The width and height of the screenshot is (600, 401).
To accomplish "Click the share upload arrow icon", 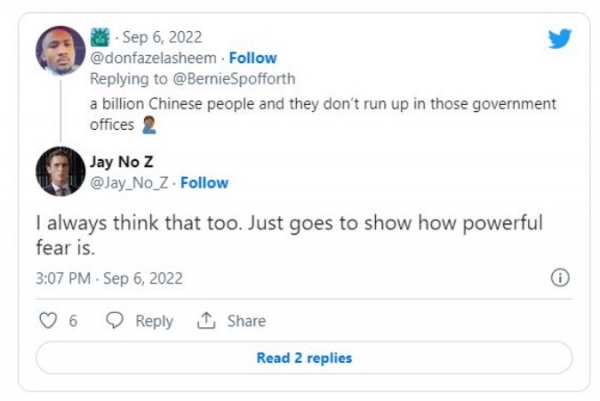I will coord(207,321).
